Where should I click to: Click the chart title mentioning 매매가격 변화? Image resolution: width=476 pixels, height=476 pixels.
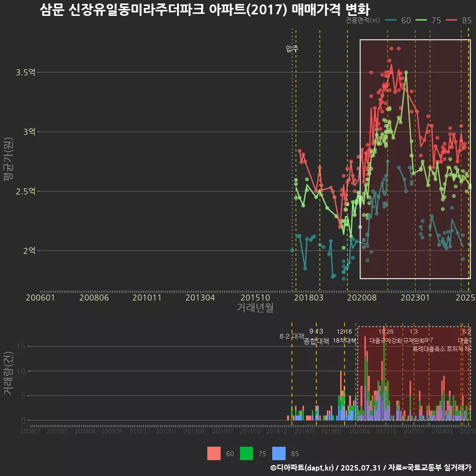(x=205, y=9)
